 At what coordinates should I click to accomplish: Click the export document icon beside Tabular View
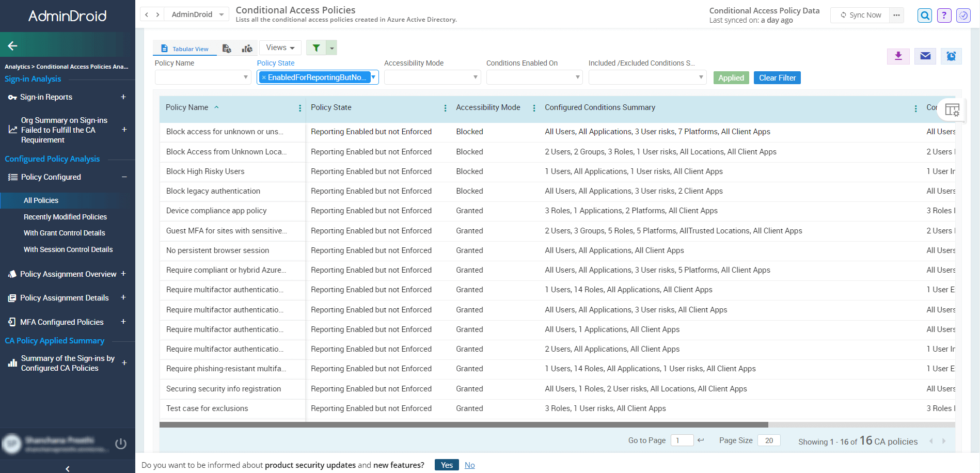pyautogui.click(x=227, y=48)
